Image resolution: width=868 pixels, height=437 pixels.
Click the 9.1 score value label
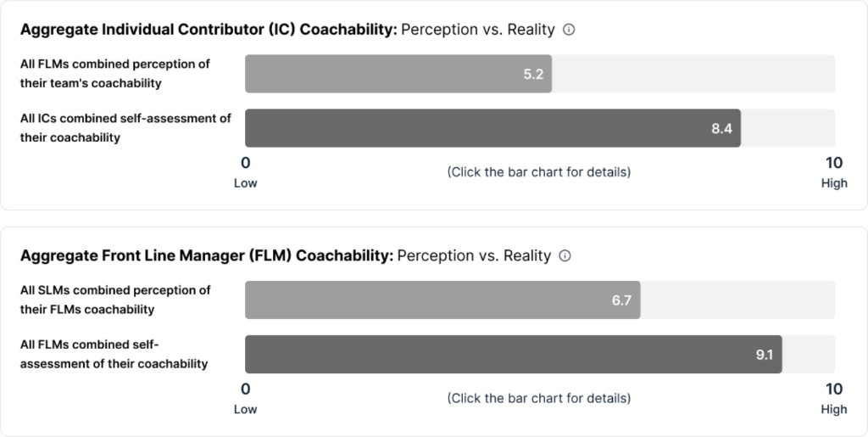point(765,355)
